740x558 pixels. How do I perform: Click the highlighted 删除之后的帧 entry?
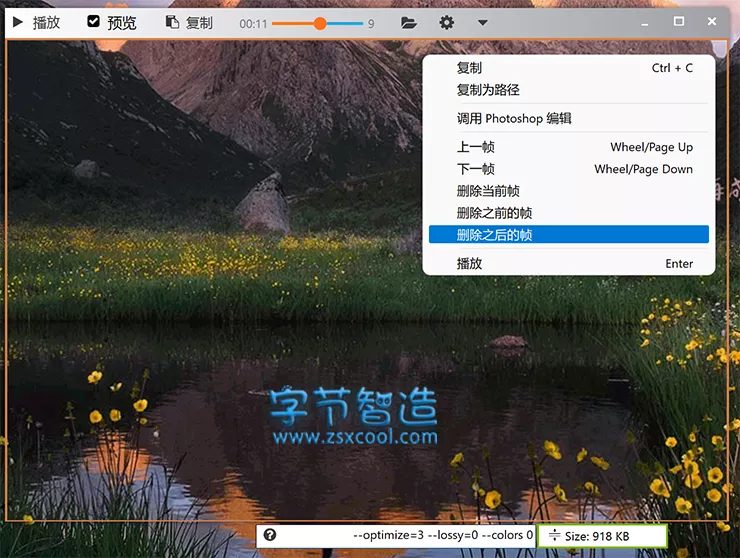569,235
